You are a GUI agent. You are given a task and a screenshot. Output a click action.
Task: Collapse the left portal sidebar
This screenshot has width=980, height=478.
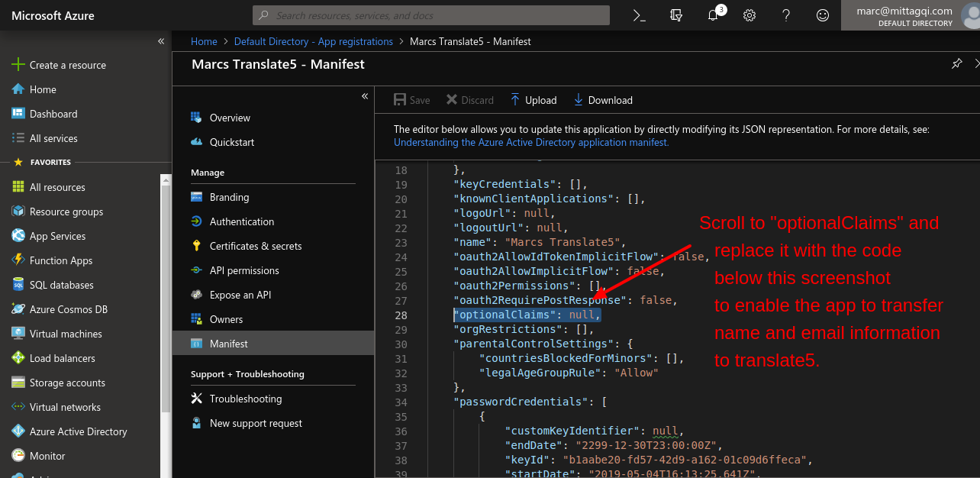click(x=161, y=41)
